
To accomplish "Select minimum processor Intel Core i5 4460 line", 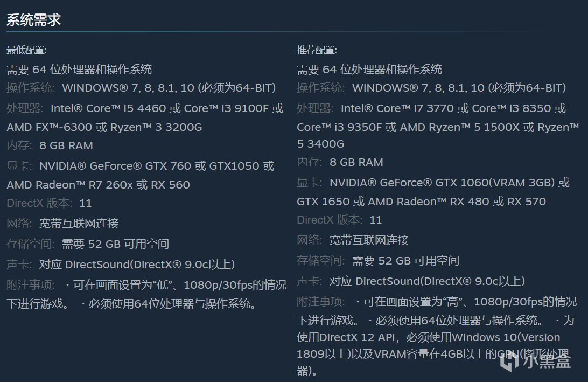I will point(145,108).
